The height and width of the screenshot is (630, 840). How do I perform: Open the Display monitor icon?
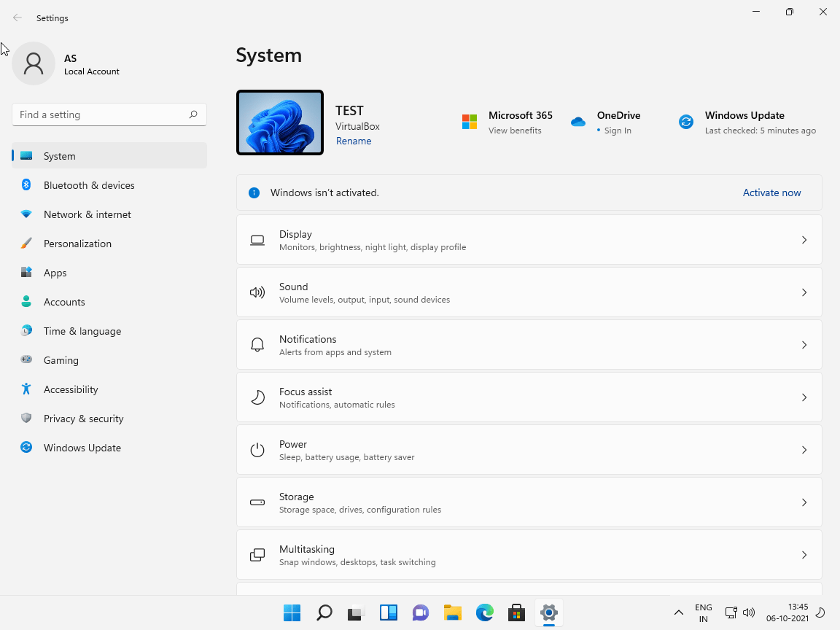point(257,240)
